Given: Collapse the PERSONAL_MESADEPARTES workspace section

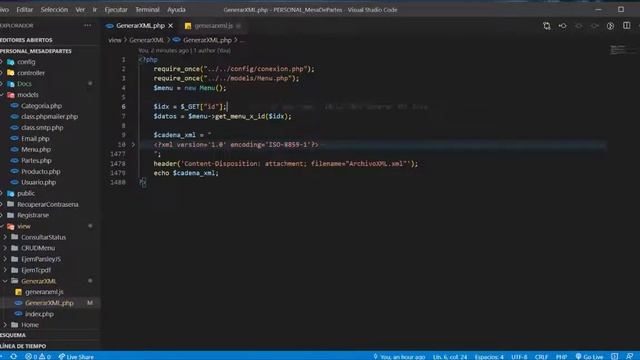Looking at the screenshot, I should [x=36, y=51].
